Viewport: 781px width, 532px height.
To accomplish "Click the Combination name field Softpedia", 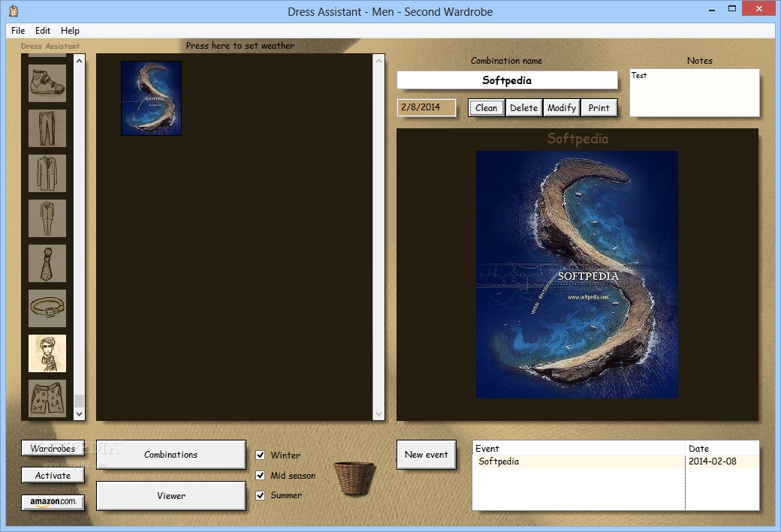I will (x=507, y=80).
